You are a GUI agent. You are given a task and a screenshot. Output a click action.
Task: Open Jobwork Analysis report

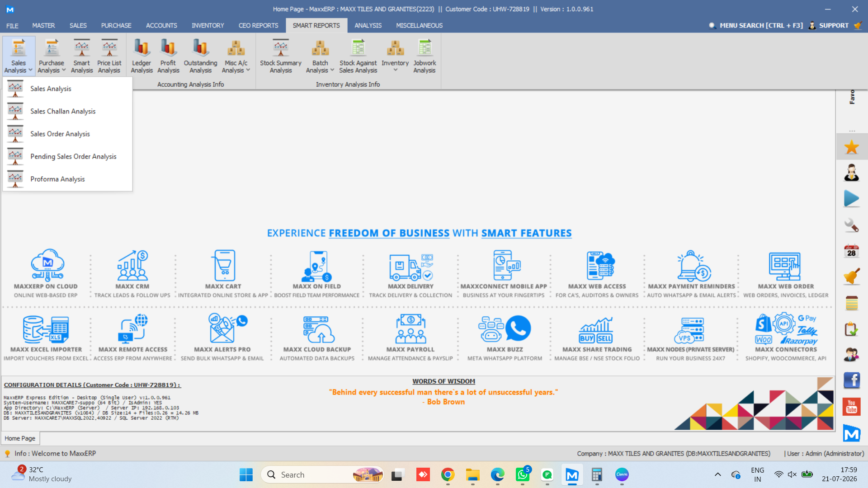[x=425, y=56]
